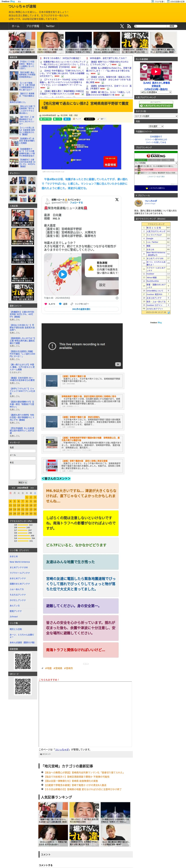
Task: Click the YouTube logo on unavailable stream
Action: pos(118,364)
